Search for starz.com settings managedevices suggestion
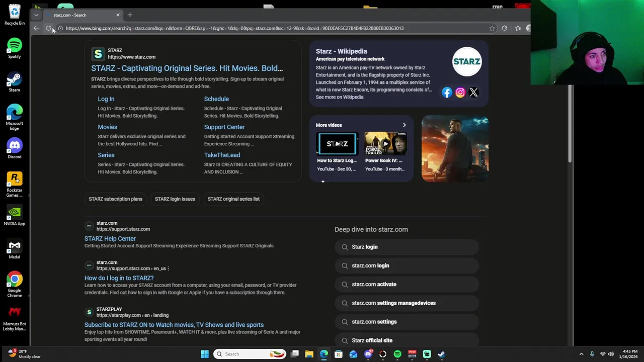The width and height of the screenshot is (644, 362). tap(407, 303)
